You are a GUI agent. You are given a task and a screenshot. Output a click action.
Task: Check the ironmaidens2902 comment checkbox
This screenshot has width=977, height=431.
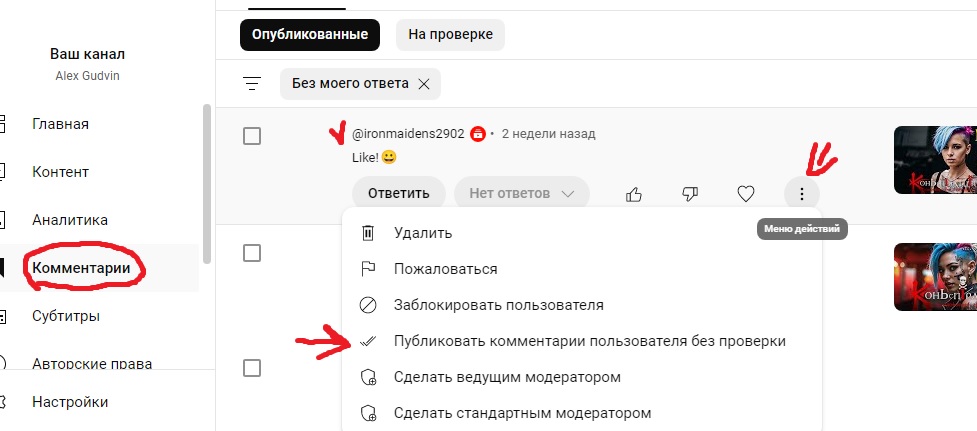pos(252,136)
